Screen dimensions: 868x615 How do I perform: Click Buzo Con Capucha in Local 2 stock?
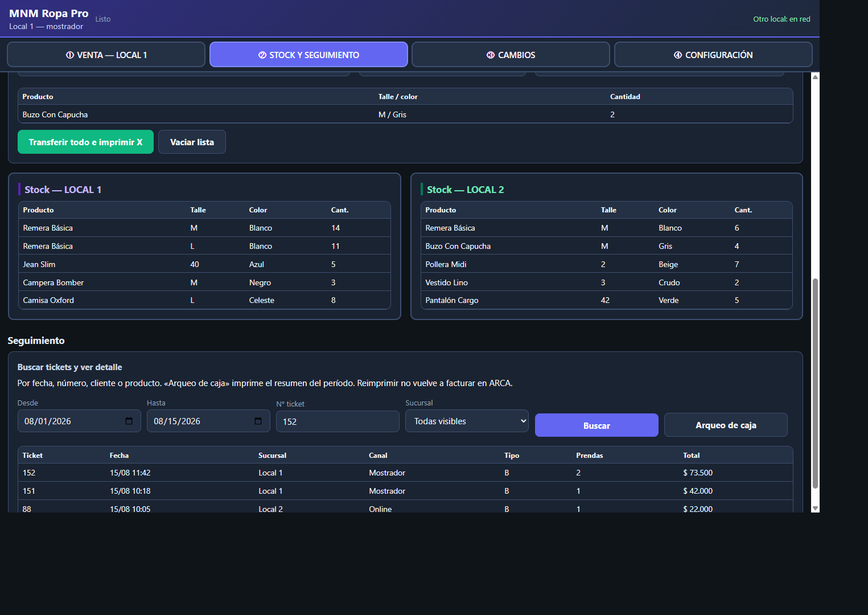458,246
